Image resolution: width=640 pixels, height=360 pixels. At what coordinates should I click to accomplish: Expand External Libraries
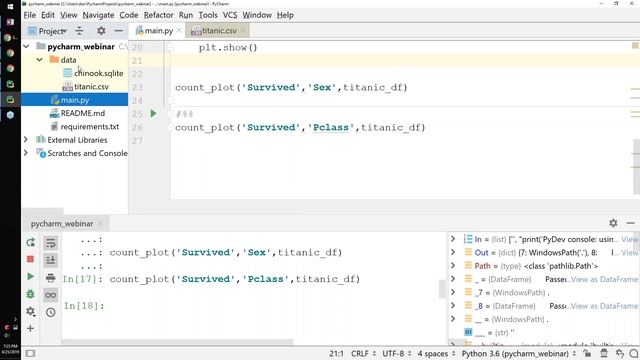pos(26,140)
